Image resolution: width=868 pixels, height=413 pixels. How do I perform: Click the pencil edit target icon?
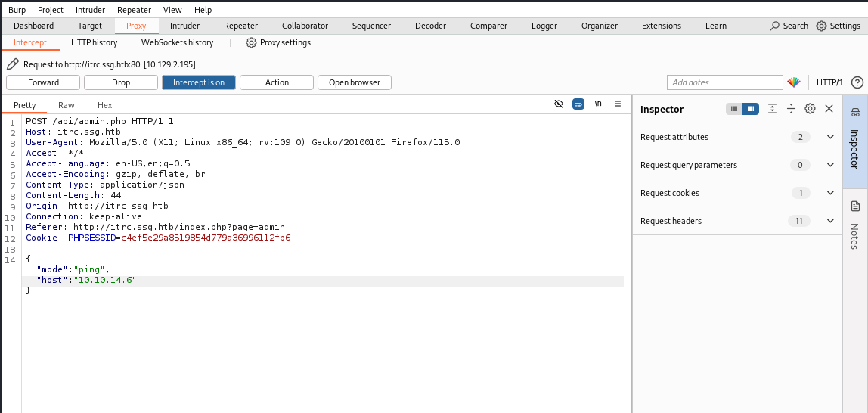click(13, 65)
